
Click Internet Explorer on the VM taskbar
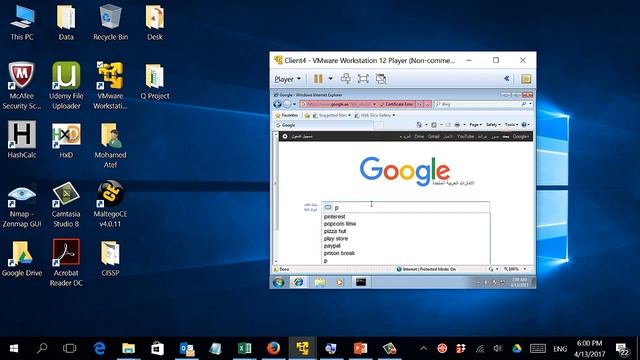tap(299, 282)
